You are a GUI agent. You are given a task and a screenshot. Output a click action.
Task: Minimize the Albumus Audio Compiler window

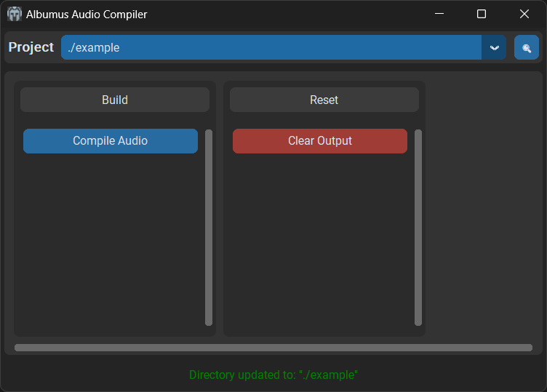[439, 14]
